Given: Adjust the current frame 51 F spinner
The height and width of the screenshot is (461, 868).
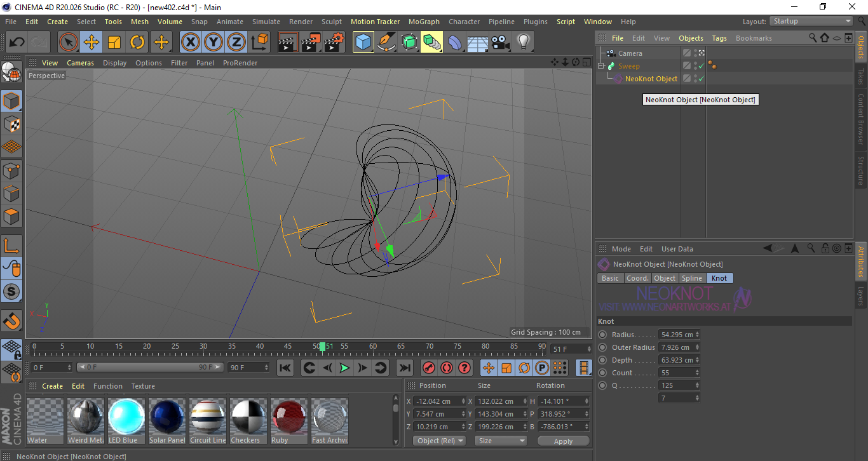Looking at the screenshot, I should [588, 349].
